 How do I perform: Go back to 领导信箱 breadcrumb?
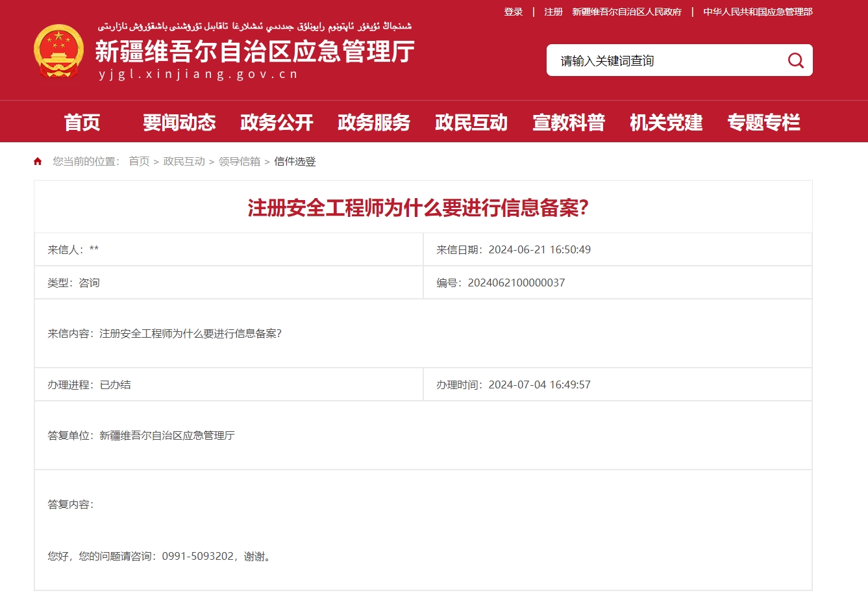point(239,162)
